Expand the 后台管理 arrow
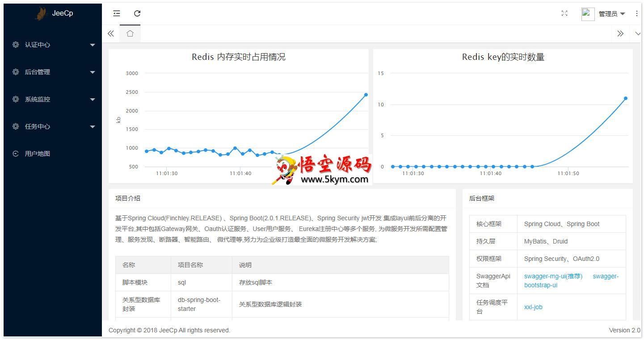Viewport: 644px width, 340px height. (93, 72)
